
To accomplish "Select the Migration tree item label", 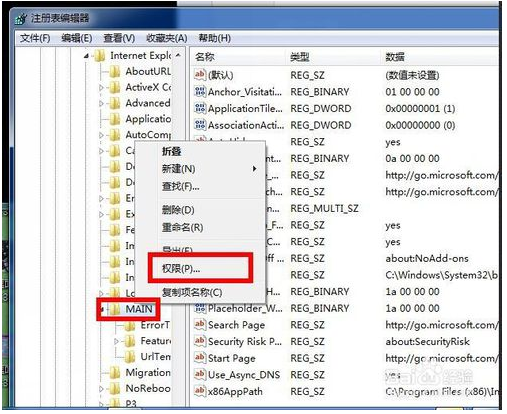I will (148, 372).
